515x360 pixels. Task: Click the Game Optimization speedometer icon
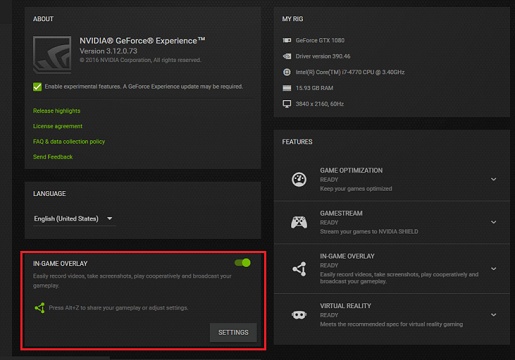(x=299, y=179)
